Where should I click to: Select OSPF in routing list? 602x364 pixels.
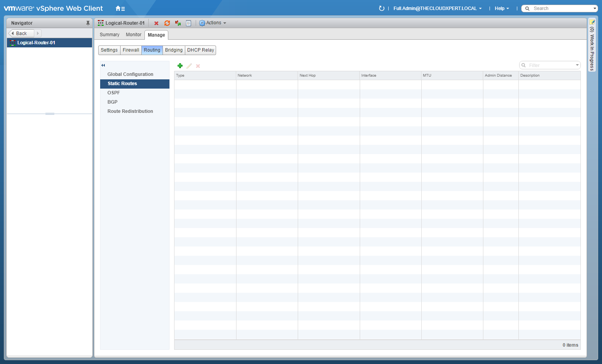[x=114, y=93]
